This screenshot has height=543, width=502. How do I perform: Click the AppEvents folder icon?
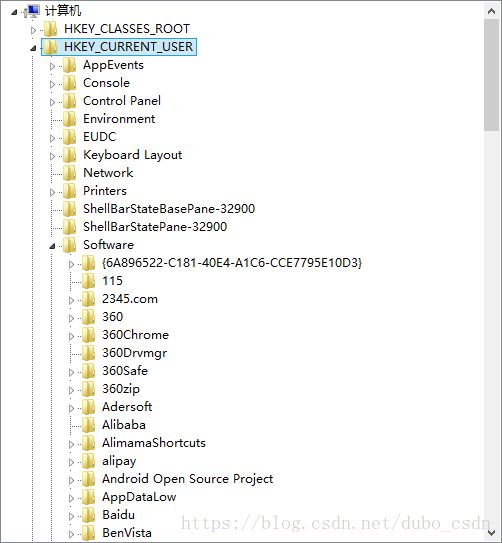pyautogui.click(x=70, y=65)
